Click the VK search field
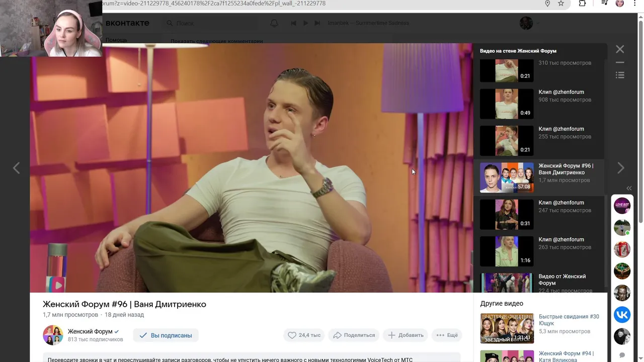Screen dimensions: 644x362 click(209, 23)
